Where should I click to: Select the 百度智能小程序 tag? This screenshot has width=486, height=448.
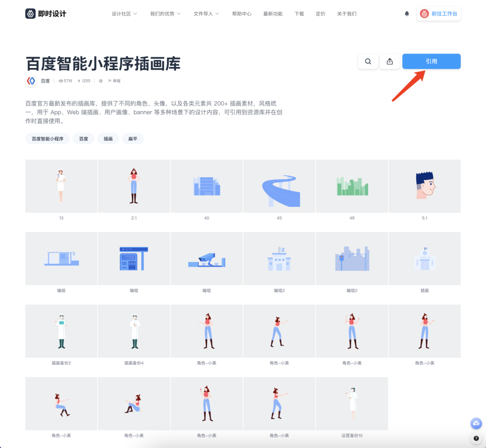point(47,139)
